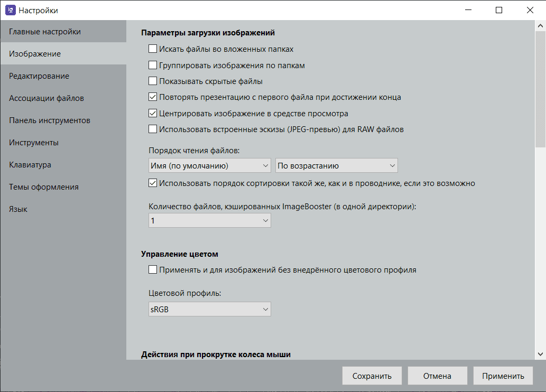The width and height of the screenshot is (546, 392).
Task: Switch to Главные настройки section
Action: [x=45, y=32]
